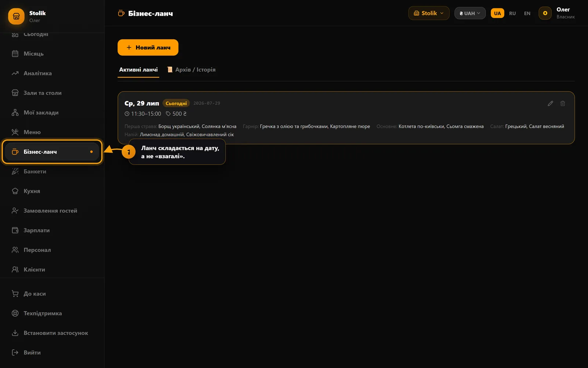Open the Stolik shop logo icon
Screen dimensions: 588x368
tap(16, 16)
